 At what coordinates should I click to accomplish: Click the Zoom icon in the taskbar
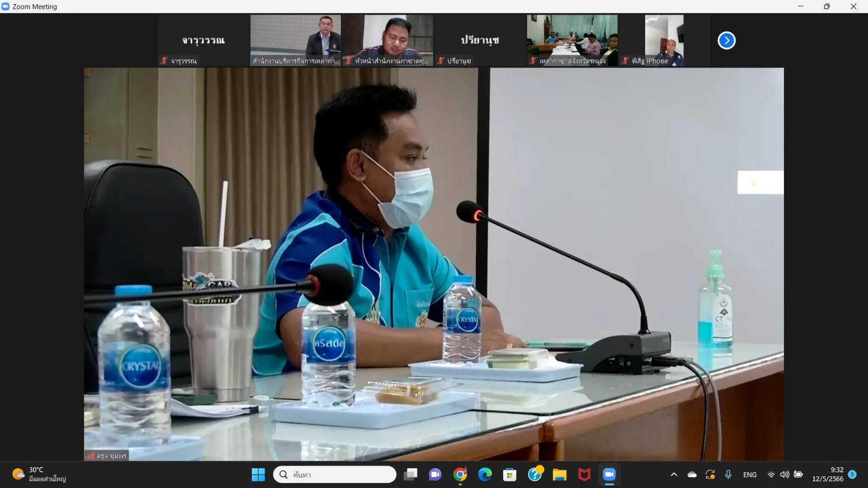point(609,474)
